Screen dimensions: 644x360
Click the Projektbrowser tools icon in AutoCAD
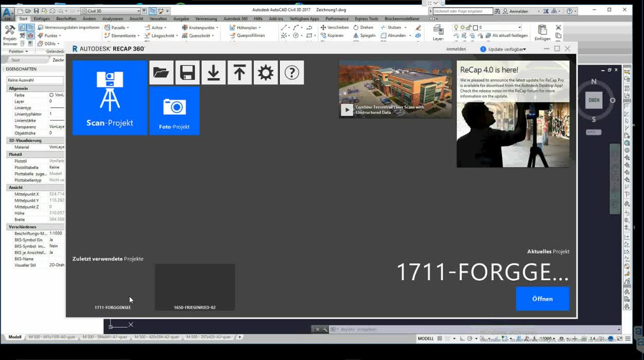point(10,34)
